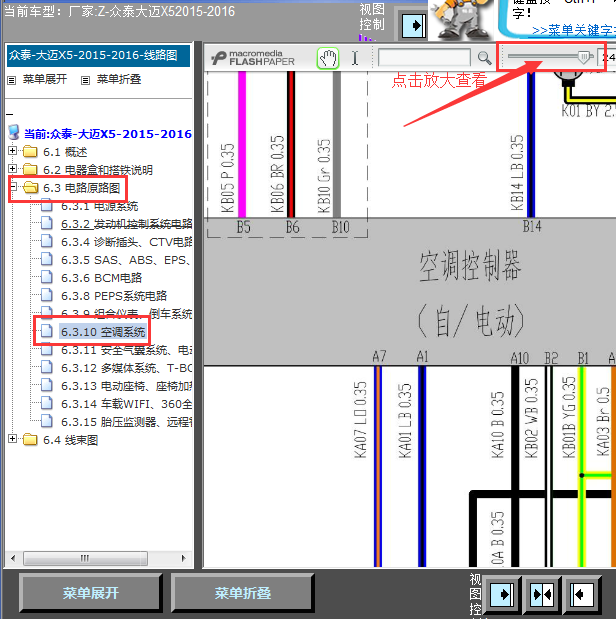Click the zoom percentage field
Image resolution: width=616 pixels, height=619 pixels.
(607, 58)
